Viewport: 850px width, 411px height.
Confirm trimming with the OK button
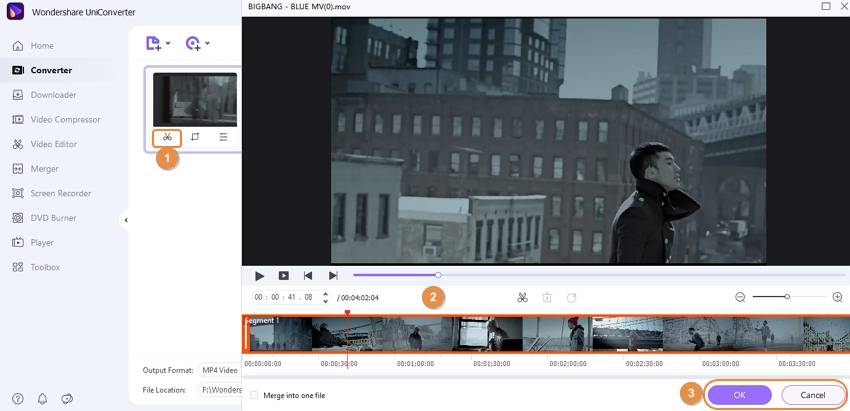pos(739,395)
